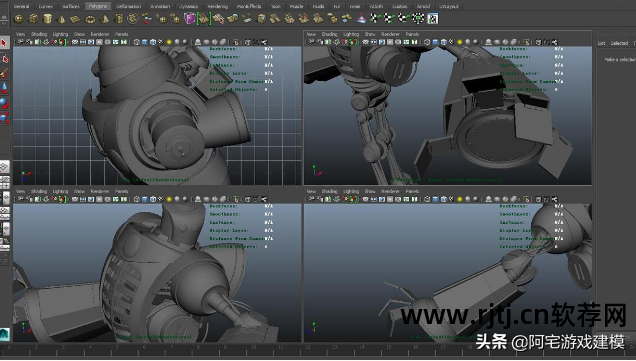636x361 pixels.
Task: Switch to single perspective layout
Action: [x=4, y=166]
